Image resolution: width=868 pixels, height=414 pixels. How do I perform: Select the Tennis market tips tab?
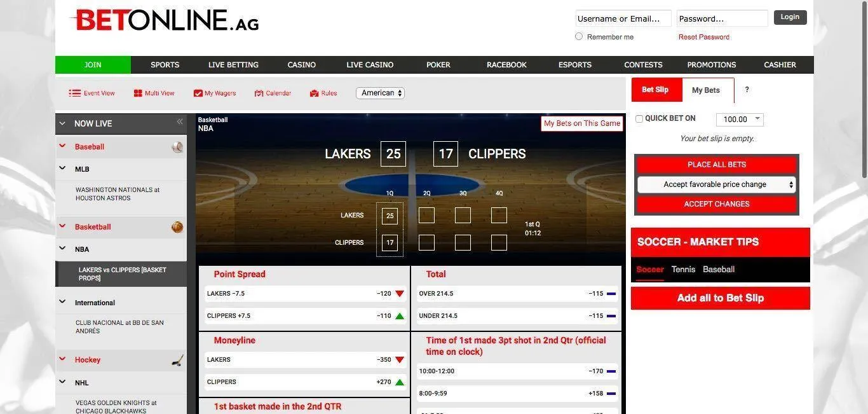coord(683,270)
